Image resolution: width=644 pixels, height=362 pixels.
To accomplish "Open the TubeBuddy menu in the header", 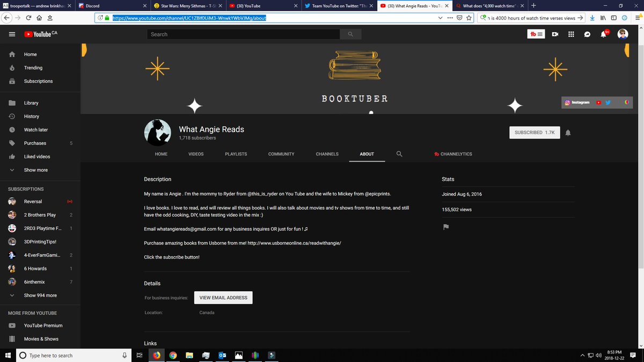I will pos(537,34).
